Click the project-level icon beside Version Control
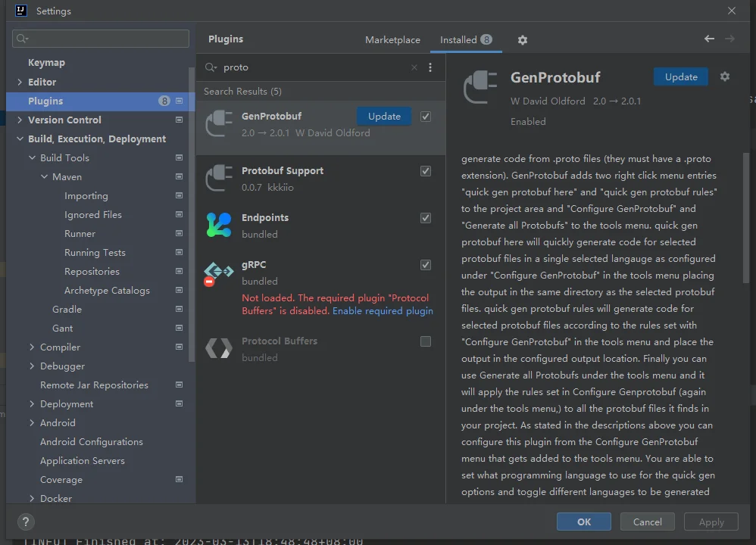The width and height of the screenshot is (756, 545). [179, 120]
